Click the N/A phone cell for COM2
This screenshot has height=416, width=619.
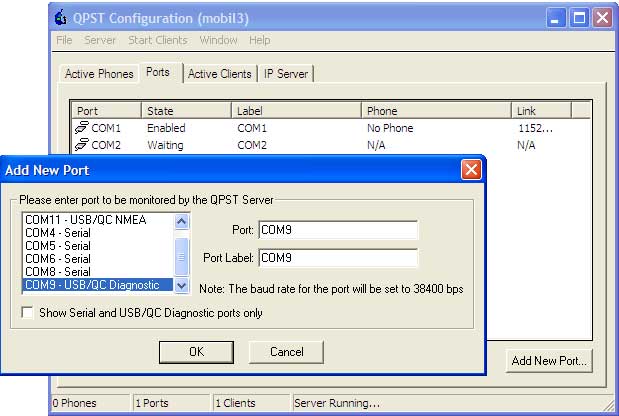click(376, 145)
